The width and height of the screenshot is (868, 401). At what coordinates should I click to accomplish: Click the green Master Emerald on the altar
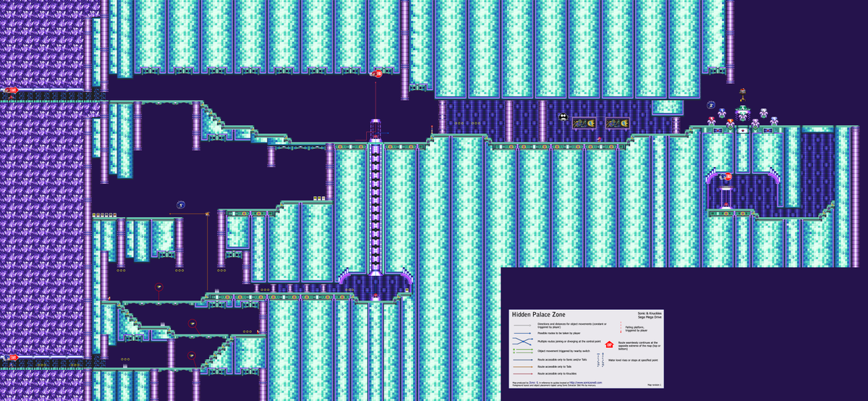click(x=743, y=108)
